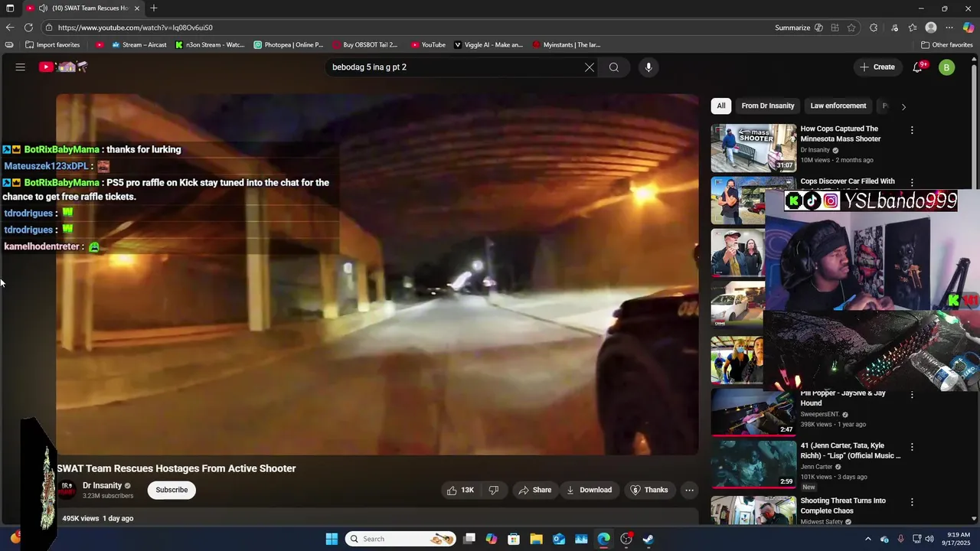Open the Import favorites bookmark
Viewport: 980px width, 551px height.
tap(52, 44)
